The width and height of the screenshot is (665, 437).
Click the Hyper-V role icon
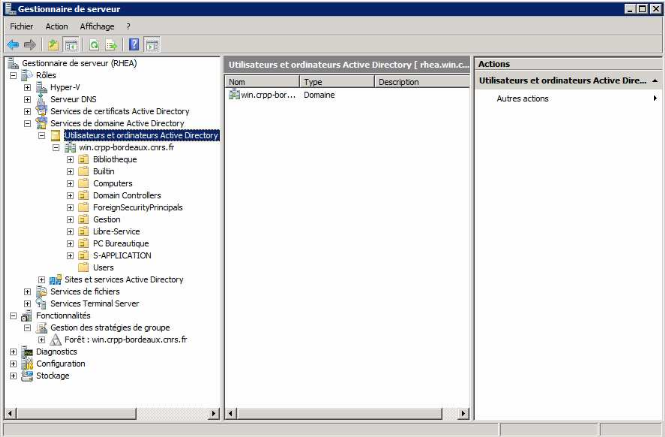pos(42,87)
